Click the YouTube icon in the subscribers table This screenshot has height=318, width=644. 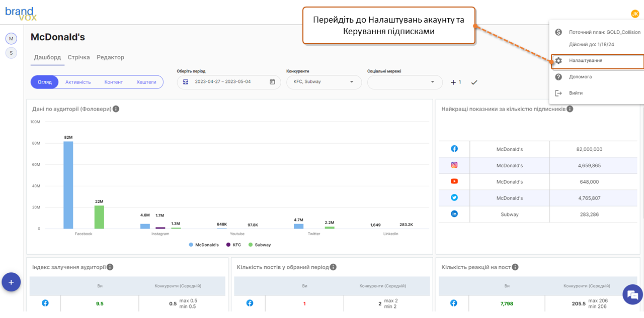pos(454,181)
